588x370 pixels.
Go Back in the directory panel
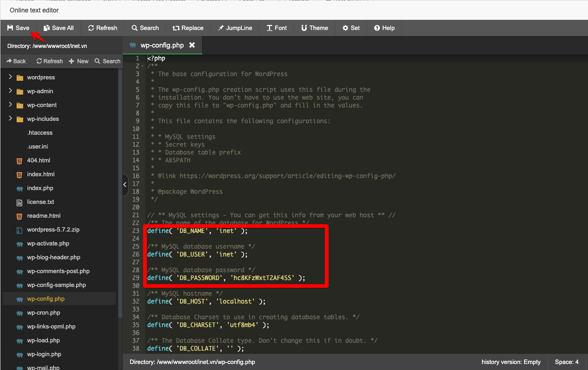click(16, 61)
